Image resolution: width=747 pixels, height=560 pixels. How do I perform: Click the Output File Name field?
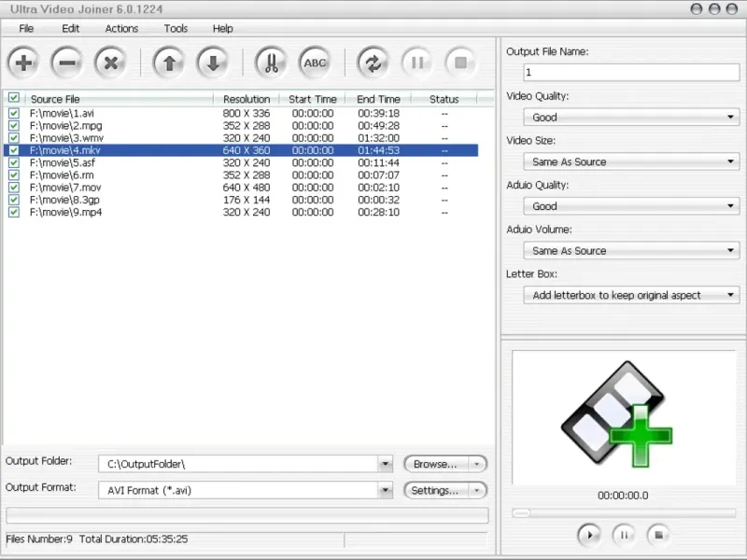click(631, 73)
